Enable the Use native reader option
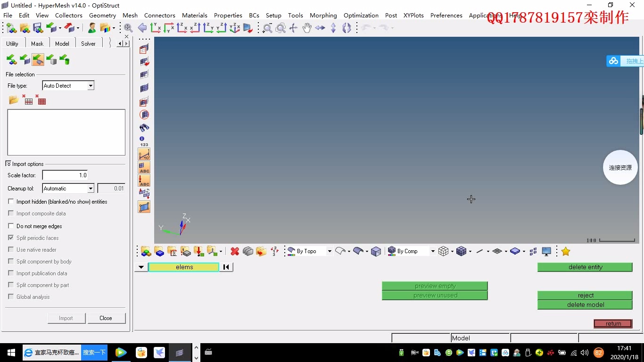644x362 pixels. click(10, 250)
